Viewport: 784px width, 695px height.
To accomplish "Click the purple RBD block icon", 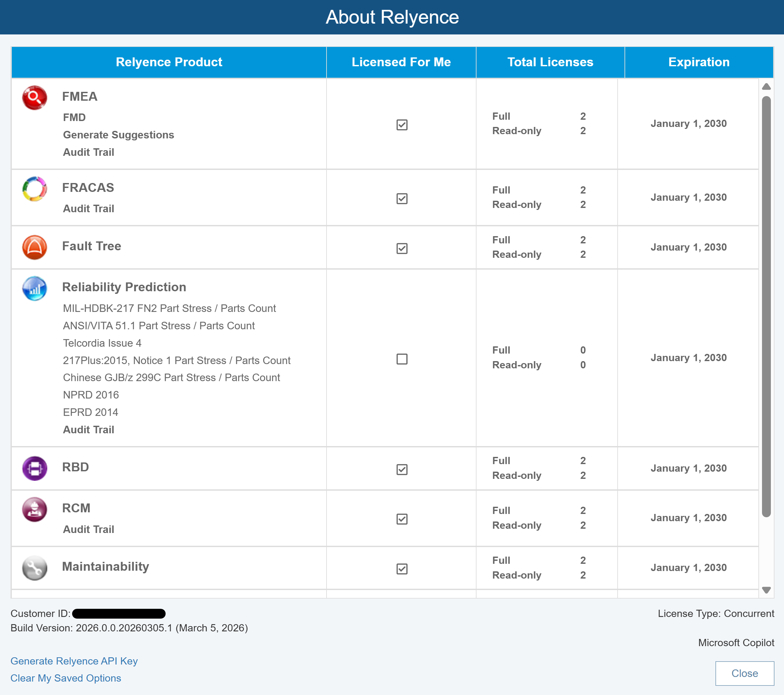I will [x=34, y=468].
